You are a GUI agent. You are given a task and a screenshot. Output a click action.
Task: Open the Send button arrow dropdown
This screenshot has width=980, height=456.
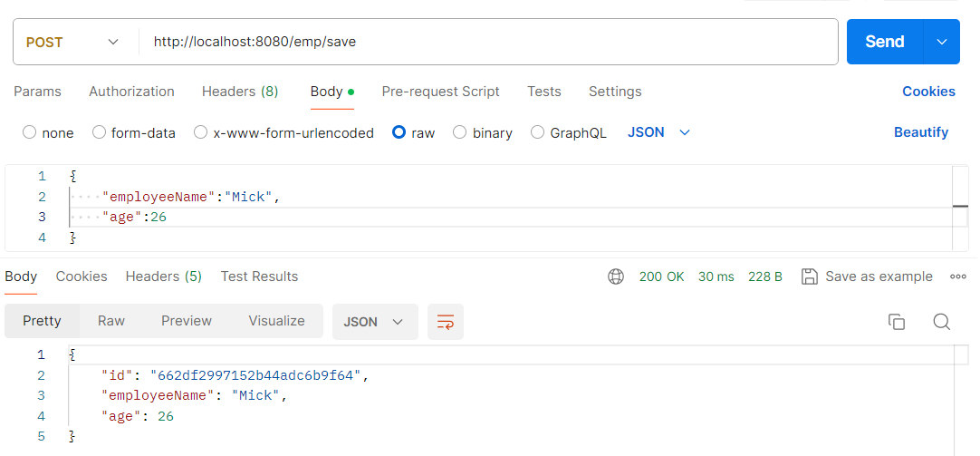coord(942,42)
